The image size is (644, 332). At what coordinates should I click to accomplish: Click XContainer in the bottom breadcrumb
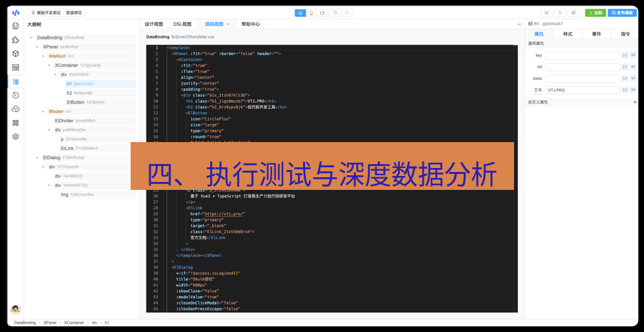tap(73, 323)
